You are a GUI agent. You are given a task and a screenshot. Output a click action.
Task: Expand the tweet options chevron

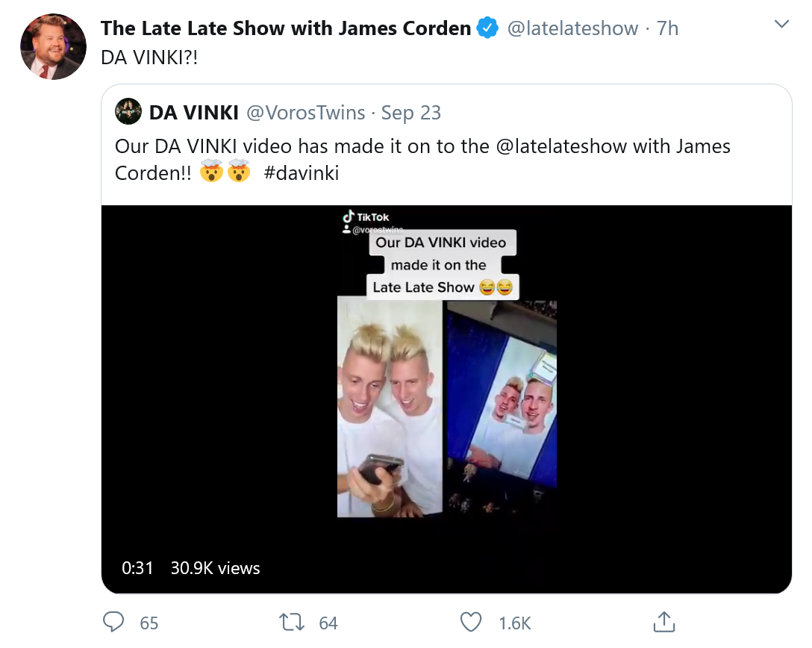(781, 24)
